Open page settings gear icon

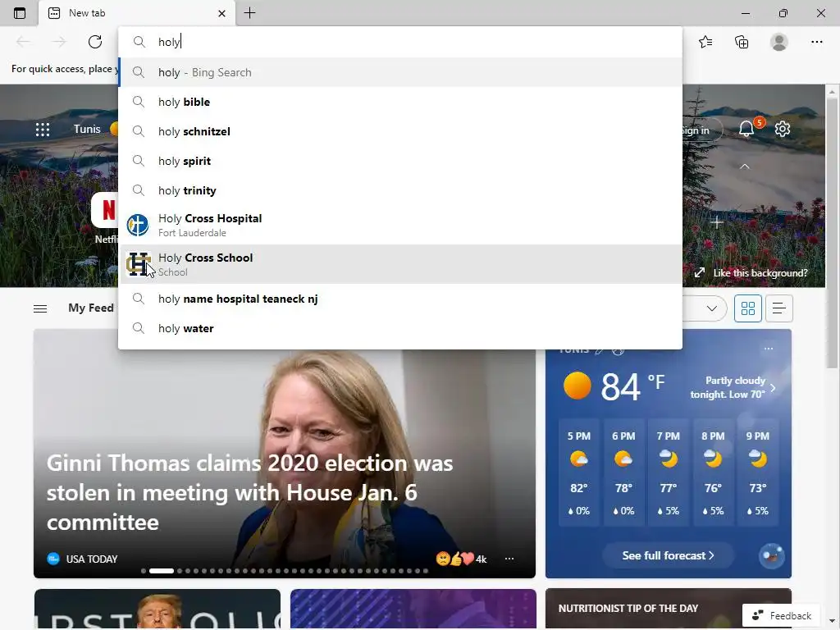(x=783, y=129)
